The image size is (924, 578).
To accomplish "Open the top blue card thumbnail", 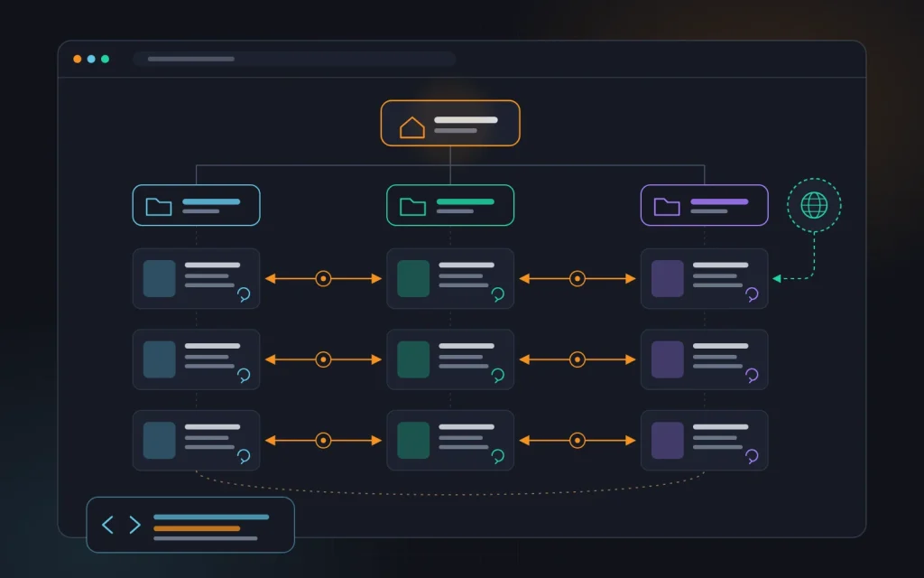I will [159, 278].
